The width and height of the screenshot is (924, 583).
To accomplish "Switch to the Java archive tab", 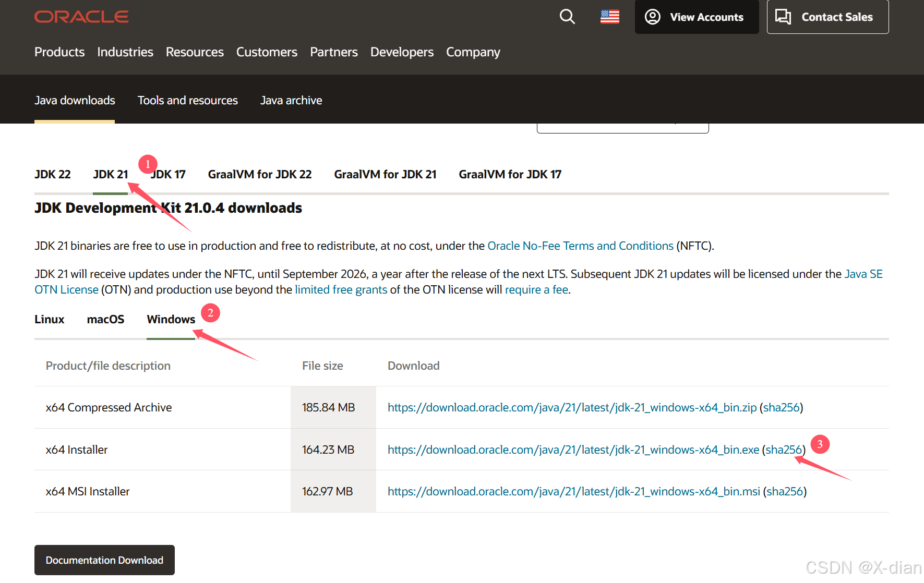I will [291, 100].
